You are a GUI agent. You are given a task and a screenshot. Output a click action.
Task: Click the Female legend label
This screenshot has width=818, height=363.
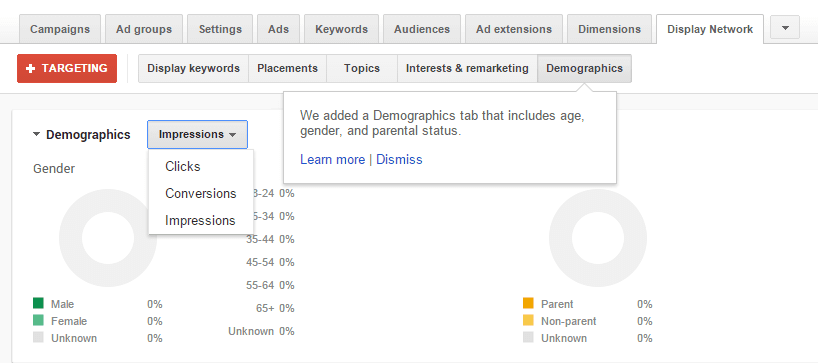coord(69,321)
